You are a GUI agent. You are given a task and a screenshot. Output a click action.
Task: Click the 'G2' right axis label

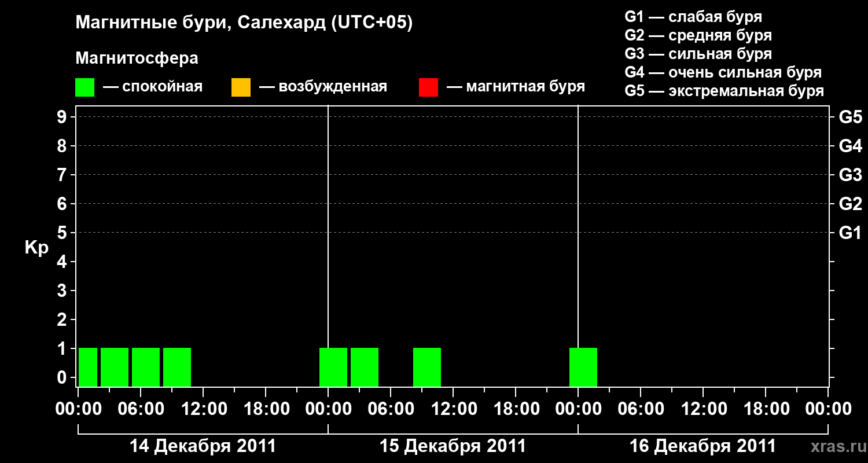point(850,204)
